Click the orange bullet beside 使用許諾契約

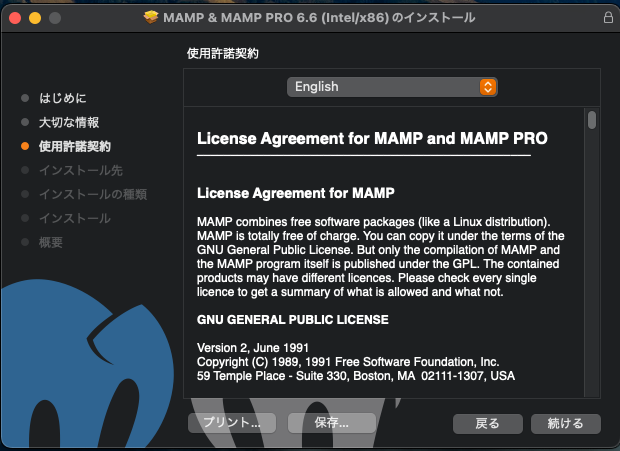point(26,146)
